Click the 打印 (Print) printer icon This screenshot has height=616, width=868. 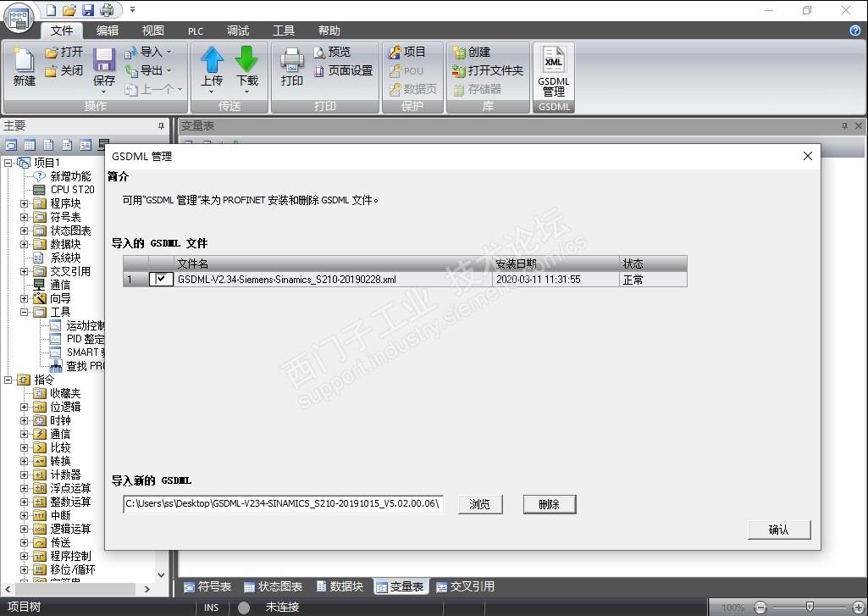coord(291,60)
